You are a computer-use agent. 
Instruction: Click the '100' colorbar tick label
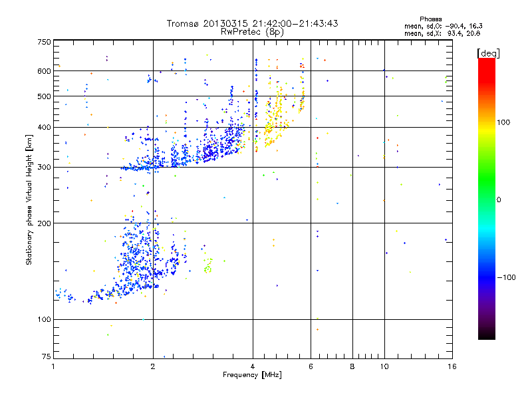[503, 122]
